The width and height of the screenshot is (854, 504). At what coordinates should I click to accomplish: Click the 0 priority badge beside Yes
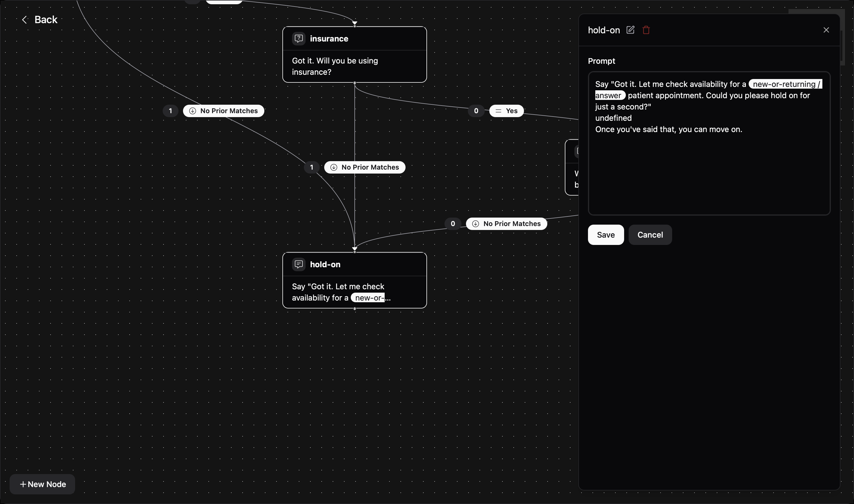pos(476,111)
